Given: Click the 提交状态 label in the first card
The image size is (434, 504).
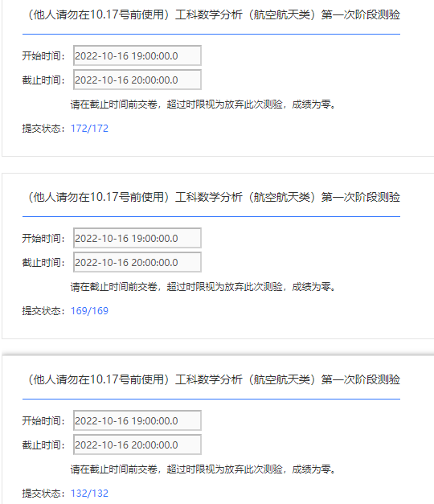Looking at the screenshot, I should pos(43,129).
